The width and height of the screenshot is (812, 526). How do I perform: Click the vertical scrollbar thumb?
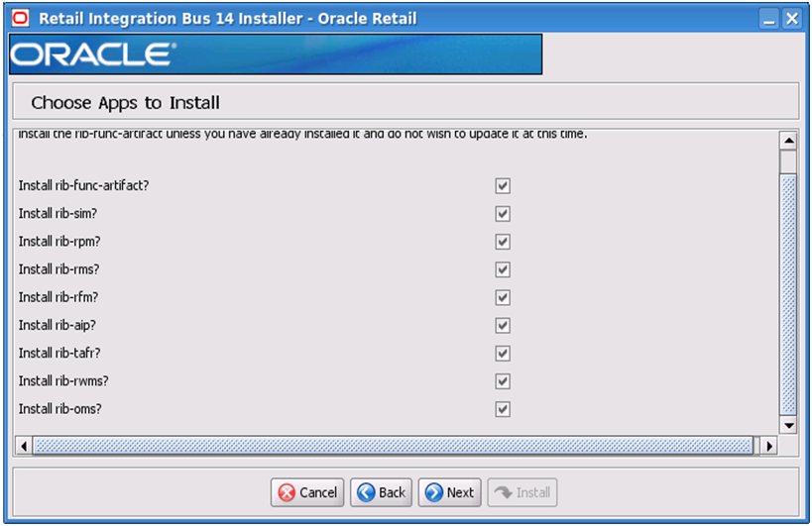tap(788, 294)
